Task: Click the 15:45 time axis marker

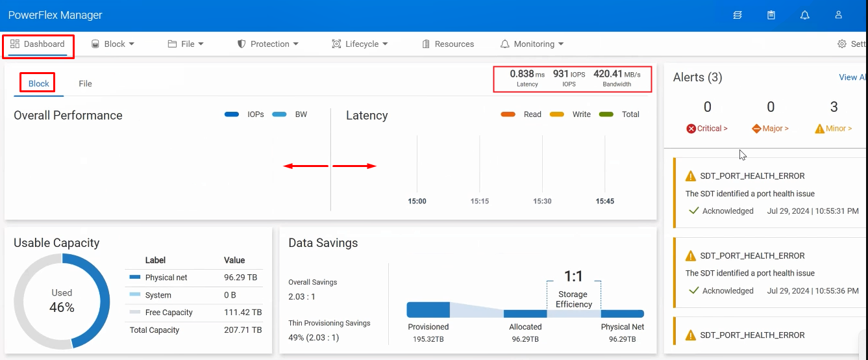Action: (605, 201)
